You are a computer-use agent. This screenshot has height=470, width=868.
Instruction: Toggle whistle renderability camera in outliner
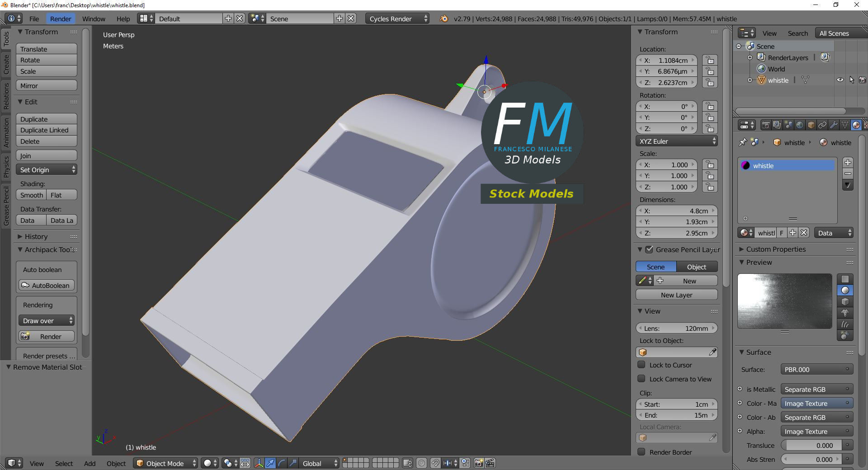pos(863,80)
